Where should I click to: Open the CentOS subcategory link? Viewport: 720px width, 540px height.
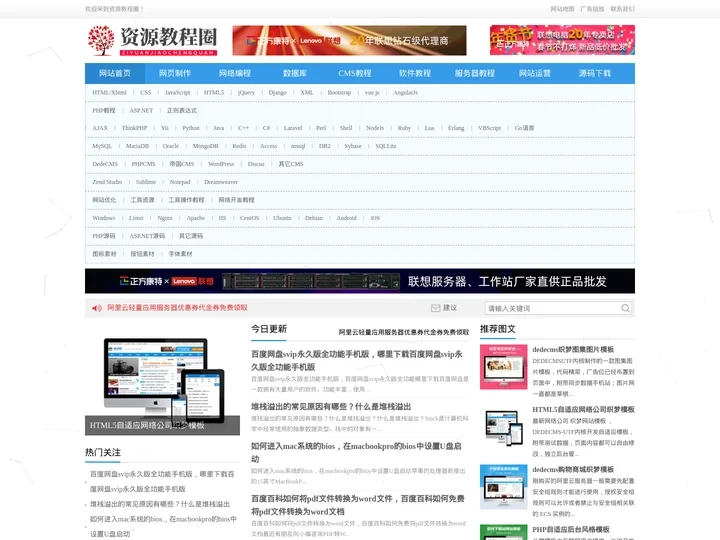(x=249, y=218)
